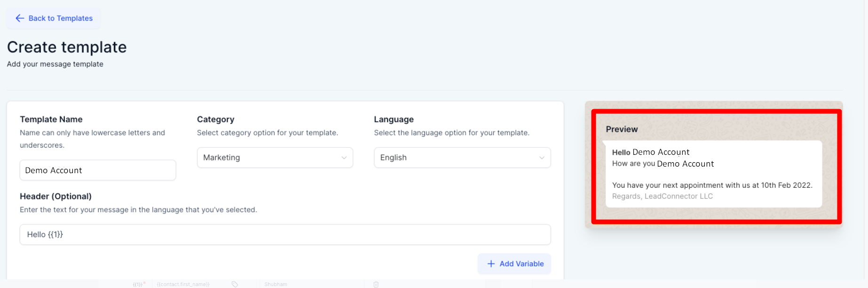Viewport: 868px width, 288px height.
Task: Click the chevron arrow in the Category field
Action: [x=344, y=158]
